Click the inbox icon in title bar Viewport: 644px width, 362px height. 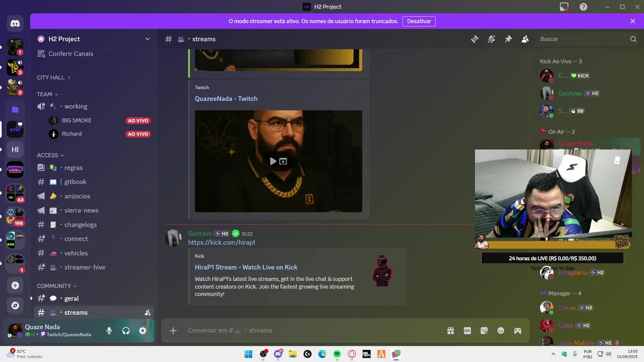tap(564, 7)
